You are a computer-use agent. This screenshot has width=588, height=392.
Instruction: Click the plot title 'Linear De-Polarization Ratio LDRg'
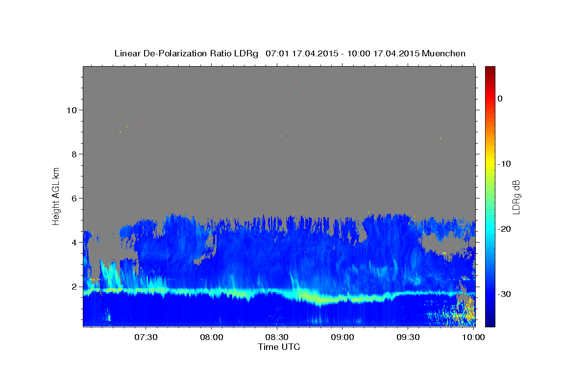click(186, 53)
